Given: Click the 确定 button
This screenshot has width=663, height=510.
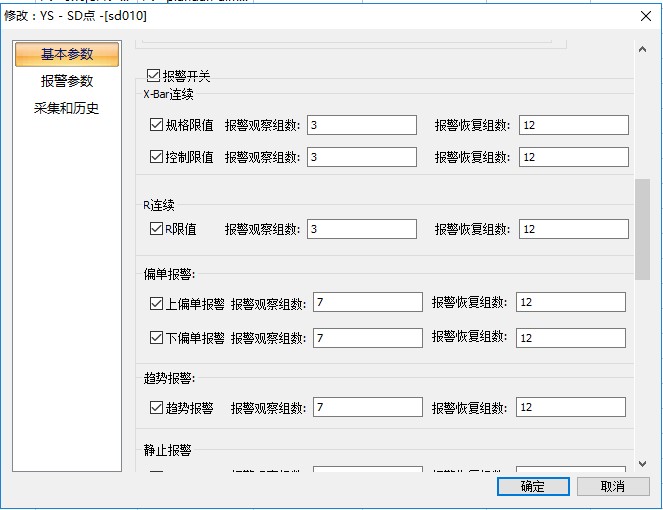Looking at the screenshot, I should pyautogui.click(x=533, y=486).
